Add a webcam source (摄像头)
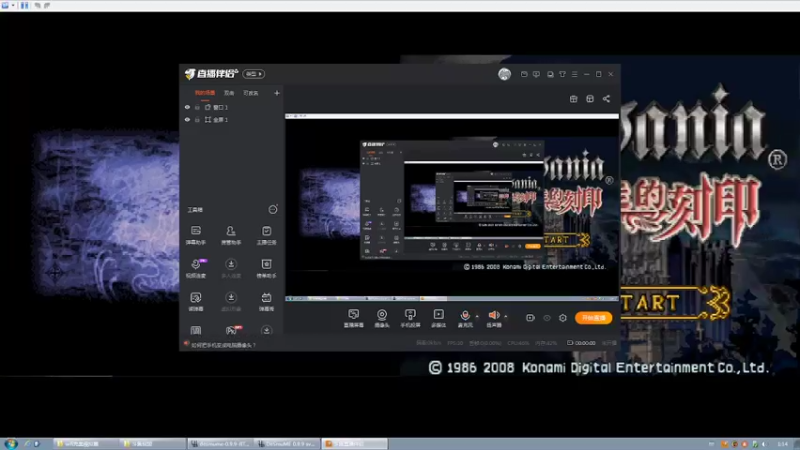This screenshot has height=450, width=800. [x=382, y=318]
